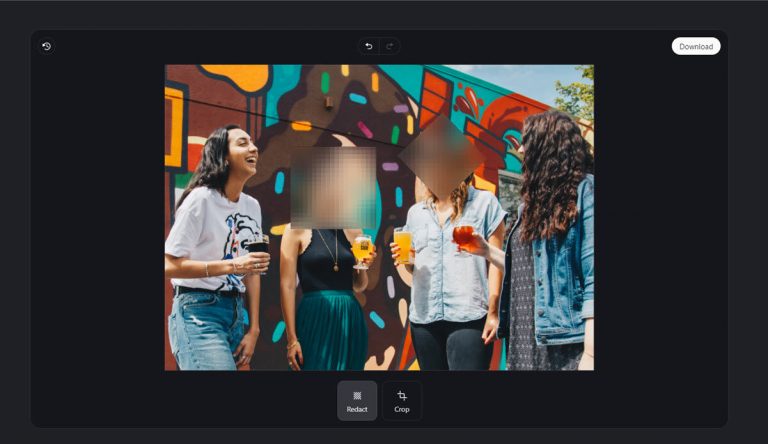
Task: Click the wall lamp on the mural
Action: [x=327, y=100]
